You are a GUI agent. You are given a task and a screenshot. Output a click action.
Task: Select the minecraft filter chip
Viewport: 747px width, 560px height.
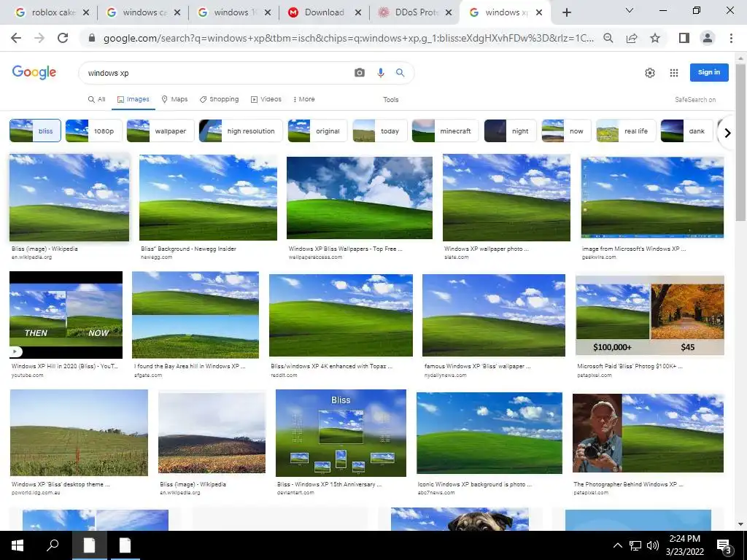click(445, 131)
